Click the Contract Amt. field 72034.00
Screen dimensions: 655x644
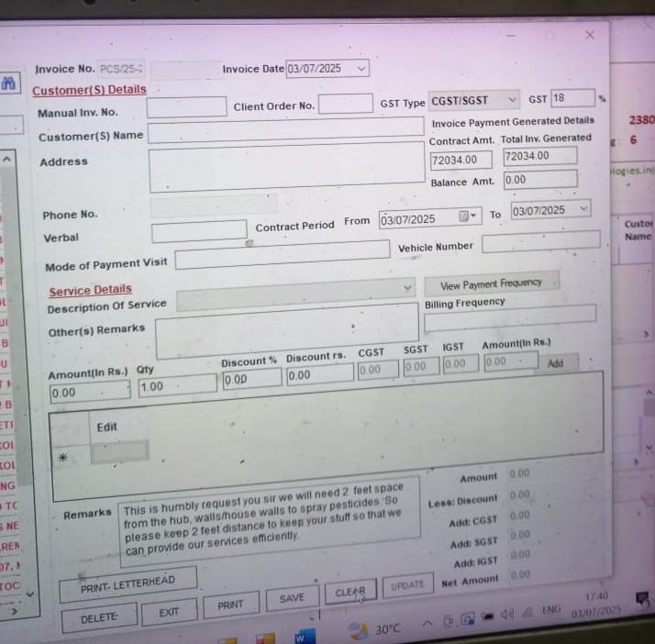[461, 161]
